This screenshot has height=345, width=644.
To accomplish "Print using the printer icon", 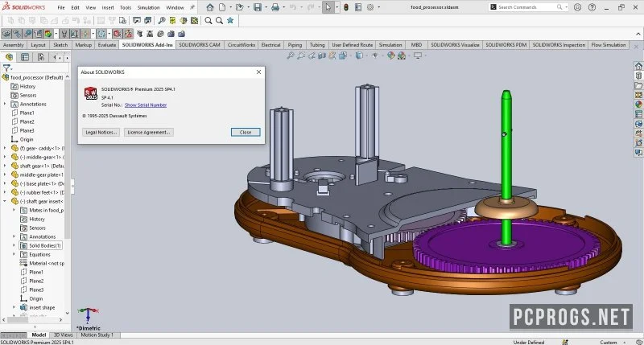I will pos(275,7).
